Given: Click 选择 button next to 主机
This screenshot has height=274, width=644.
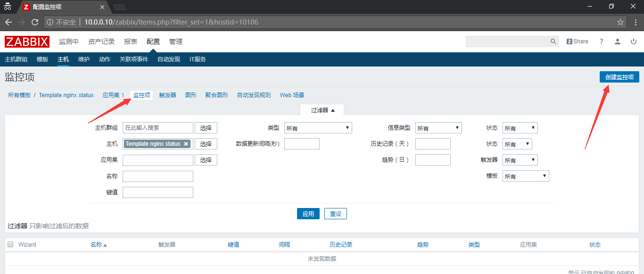Looking at the screenshot, I should click(x=206, y=144).
